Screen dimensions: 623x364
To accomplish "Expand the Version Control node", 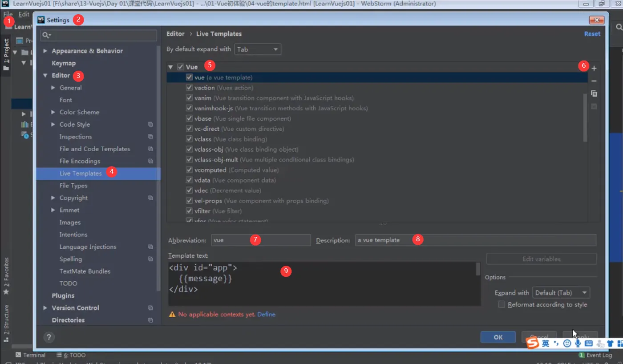I will [x=45, y=308].
